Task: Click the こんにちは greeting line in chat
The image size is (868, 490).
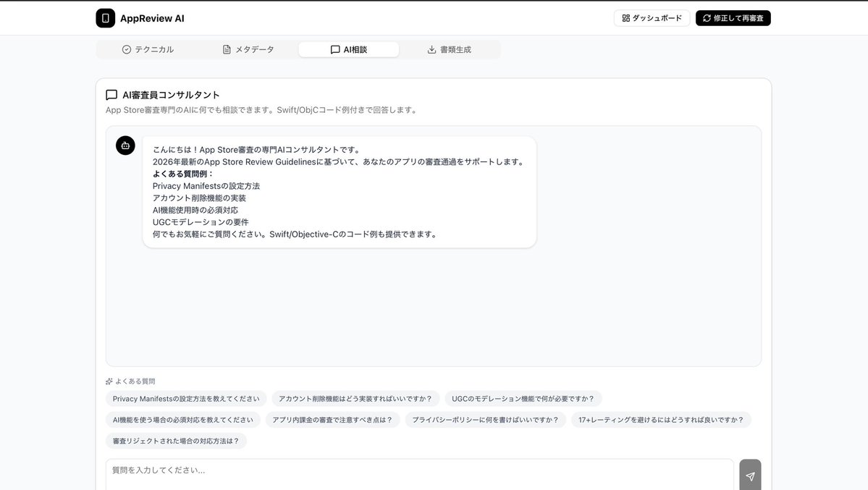Action: tap(258, 150)
